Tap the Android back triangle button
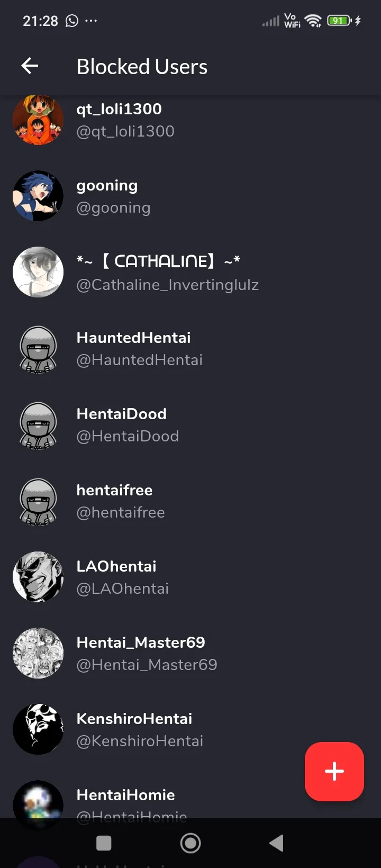The height and width of the screenshot is (868, 381). [x=276, y=843]
